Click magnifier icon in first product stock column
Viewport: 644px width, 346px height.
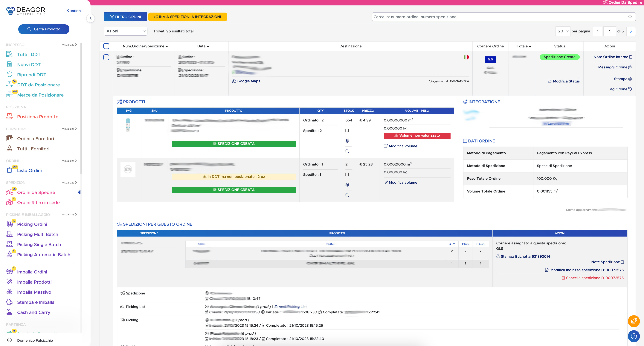[347, 151]
